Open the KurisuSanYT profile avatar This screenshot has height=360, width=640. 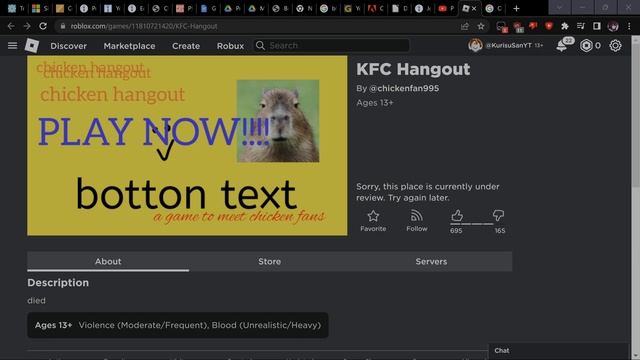click(475, 45)
